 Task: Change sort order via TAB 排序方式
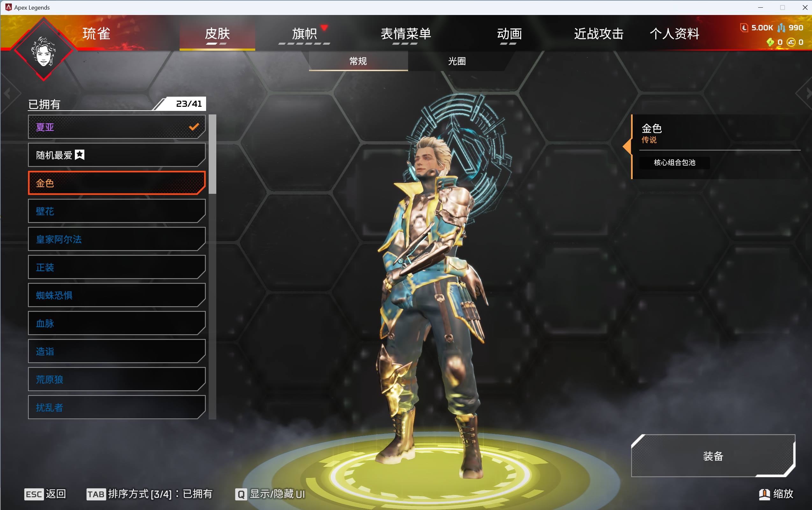[150, 494]
